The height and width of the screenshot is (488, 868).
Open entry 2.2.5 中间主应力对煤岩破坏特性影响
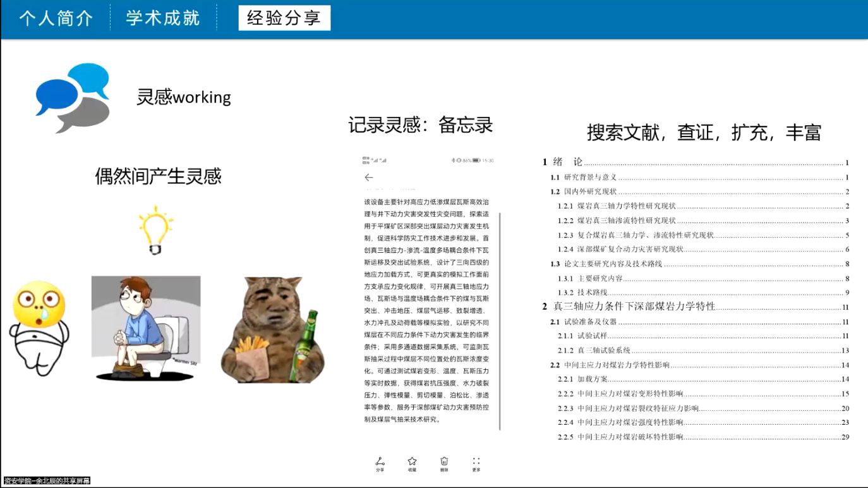click(x=704, y=437)
